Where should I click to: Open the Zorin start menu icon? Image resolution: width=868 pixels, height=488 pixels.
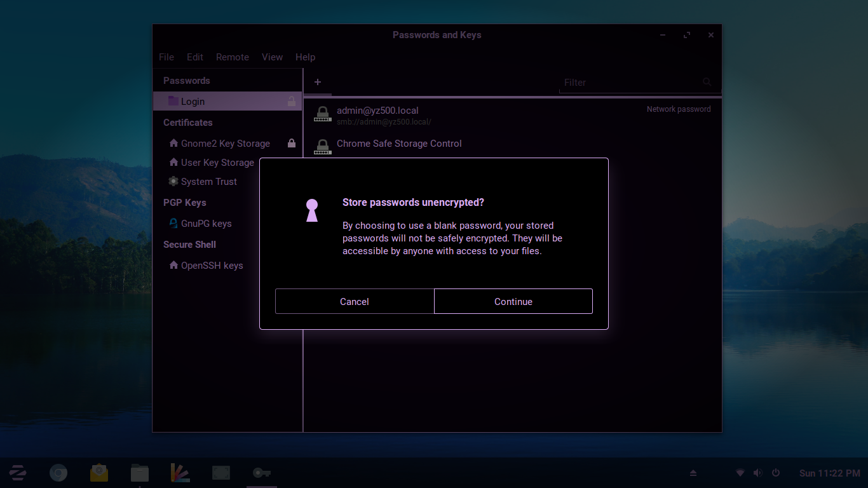[x=18, y=473]
